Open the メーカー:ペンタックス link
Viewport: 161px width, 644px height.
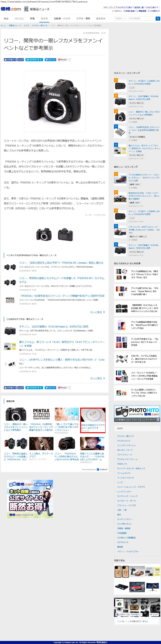click(x=95, y=215)
